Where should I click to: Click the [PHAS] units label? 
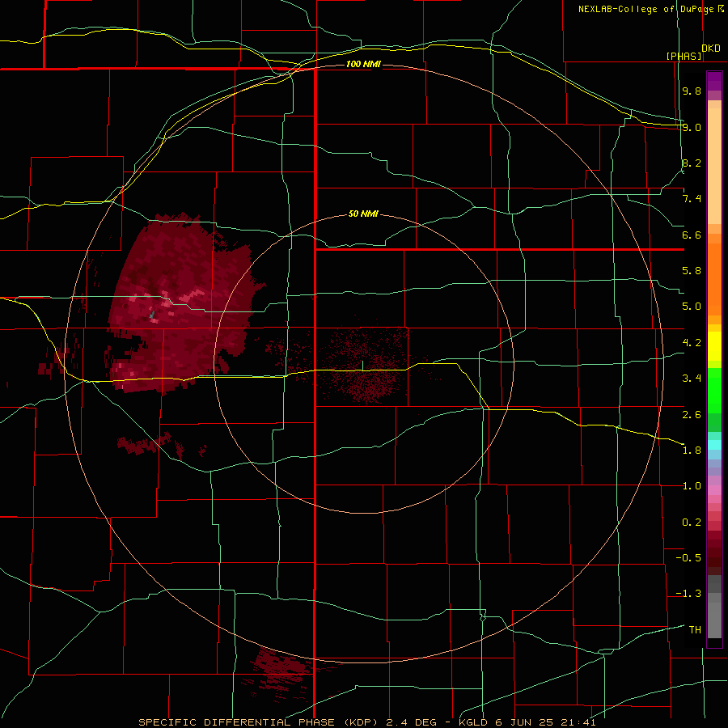pyautogui.click(x=684, y=56)
